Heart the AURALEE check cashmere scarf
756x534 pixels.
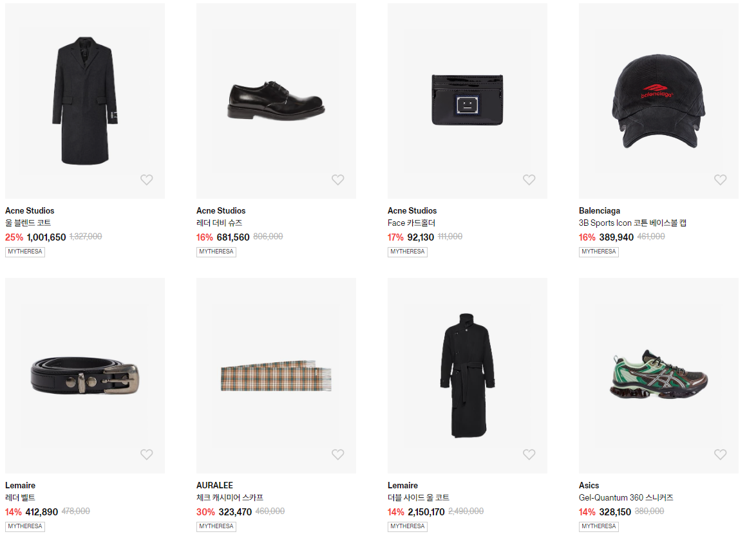point(338,455)
